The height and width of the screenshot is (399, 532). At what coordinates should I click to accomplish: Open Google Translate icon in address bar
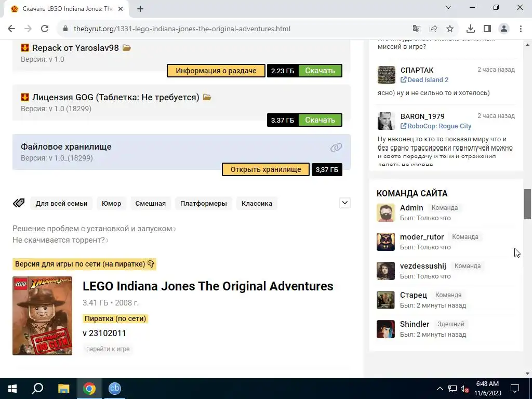pos(416,29)
